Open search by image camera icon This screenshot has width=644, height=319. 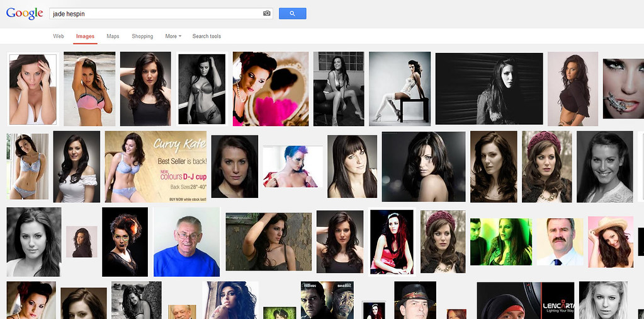click(x=266, y=13)
